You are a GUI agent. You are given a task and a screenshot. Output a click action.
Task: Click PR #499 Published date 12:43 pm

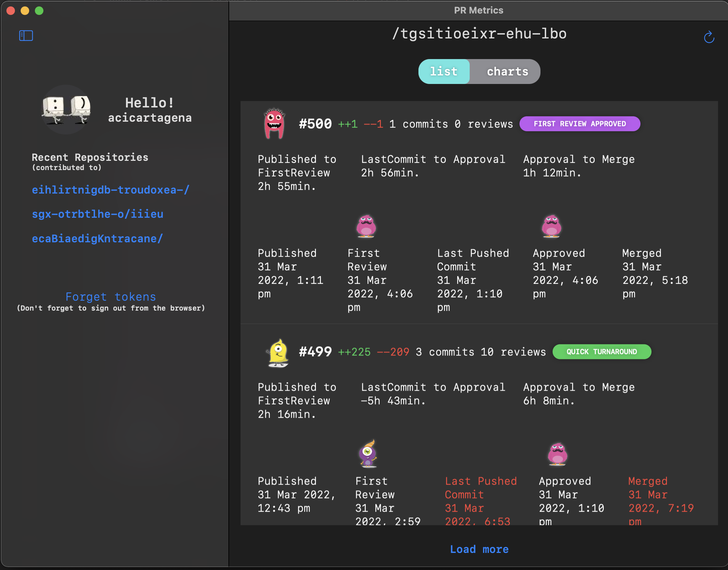tap(297, 501)
